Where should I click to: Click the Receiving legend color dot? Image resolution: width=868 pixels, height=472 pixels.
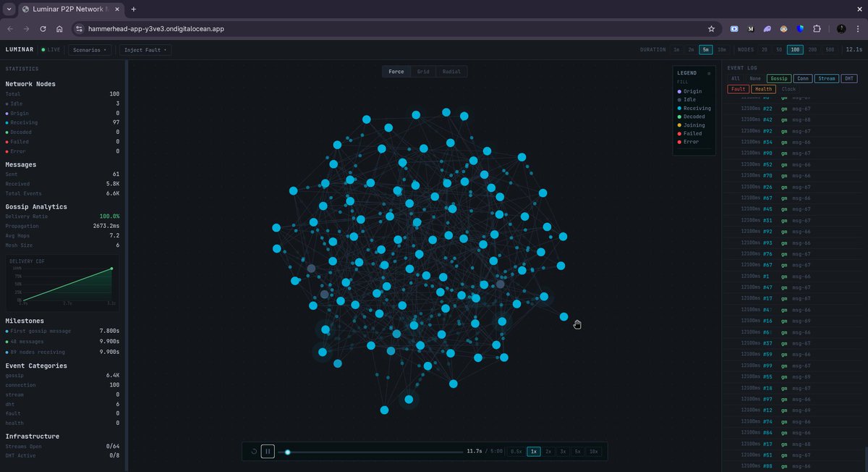click(679, 108)
